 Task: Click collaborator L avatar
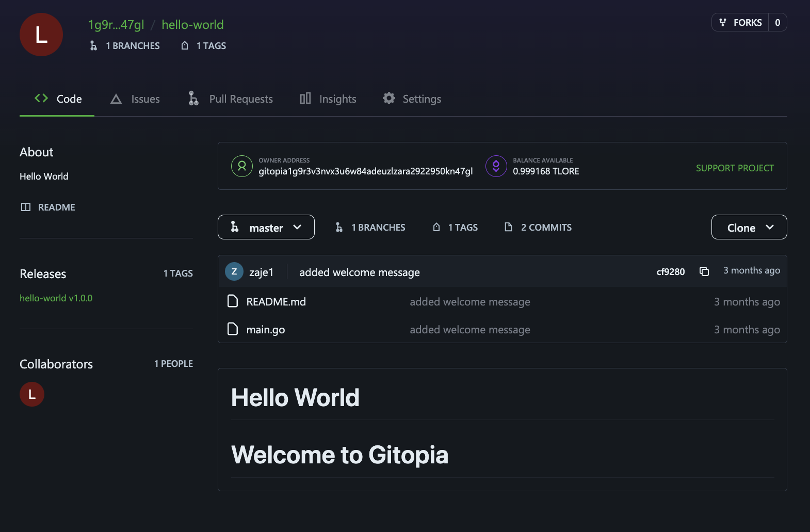coord(32,394)
